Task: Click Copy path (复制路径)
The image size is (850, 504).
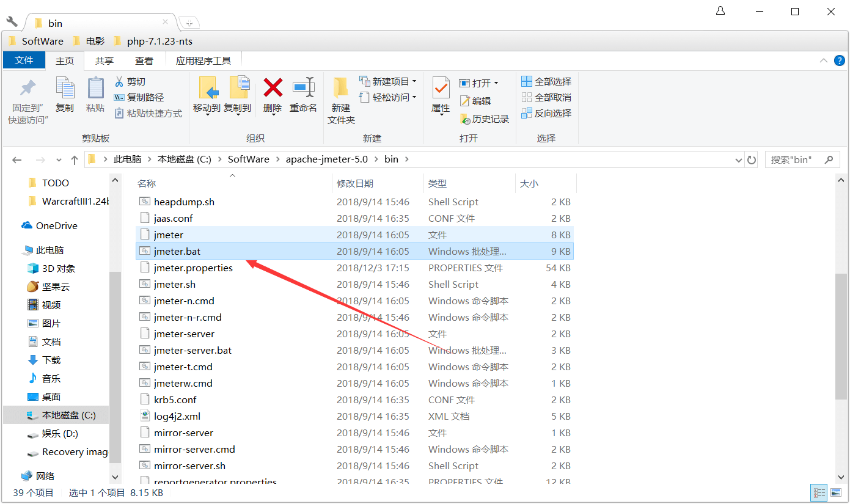Action: coord(139,97)
